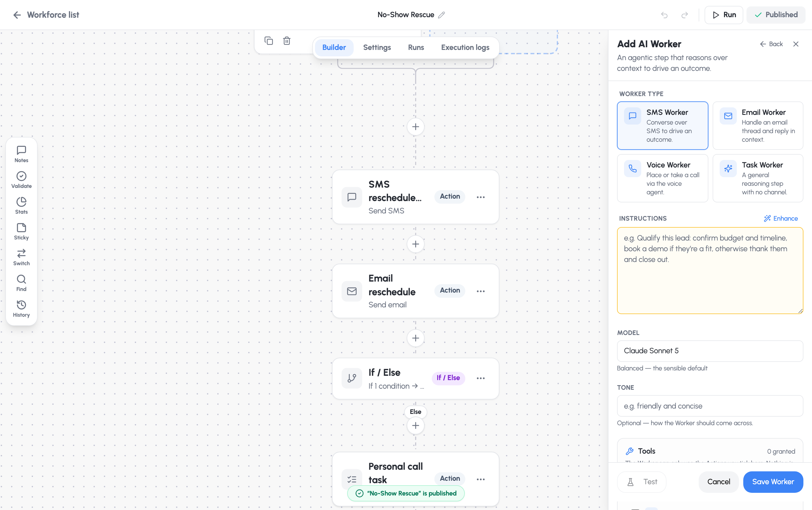Open more options for SMS reschedule node

tap(481, 197)
